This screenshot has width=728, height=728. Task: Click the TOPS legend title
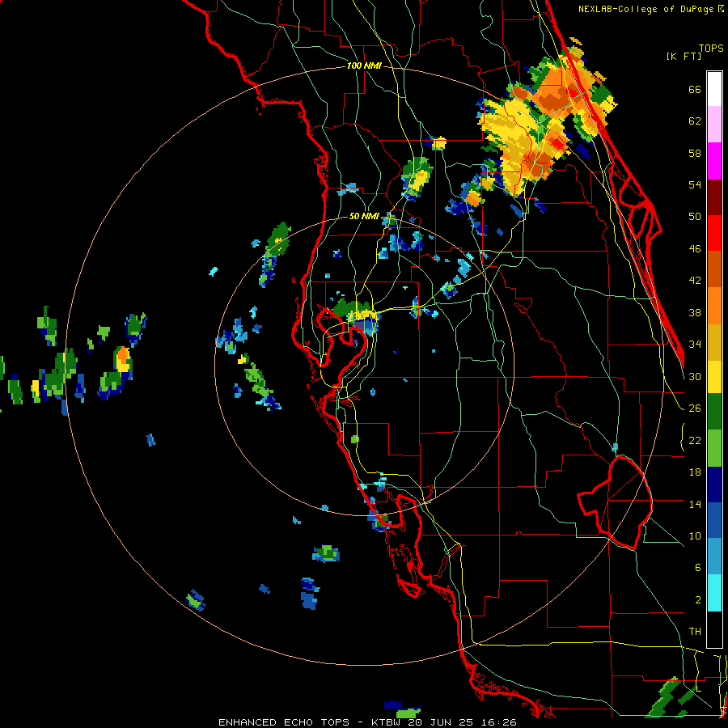point(711,48)
